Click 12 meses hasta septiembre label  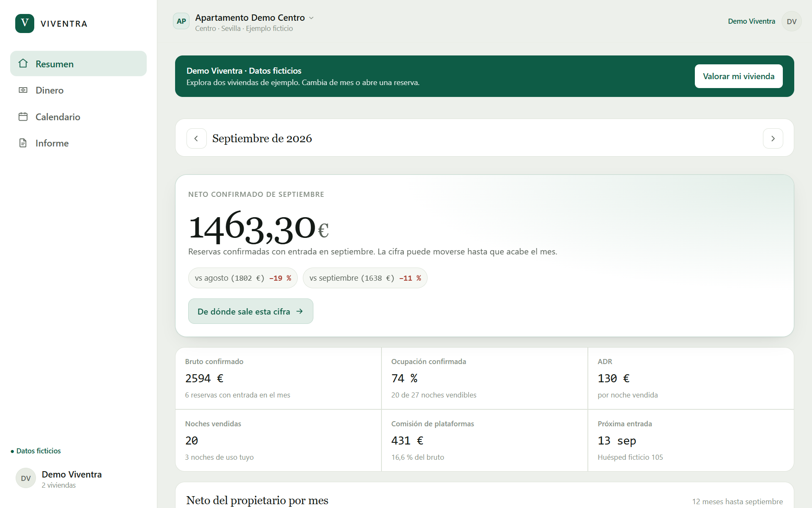pyautogui.click(x=737, y=502)
